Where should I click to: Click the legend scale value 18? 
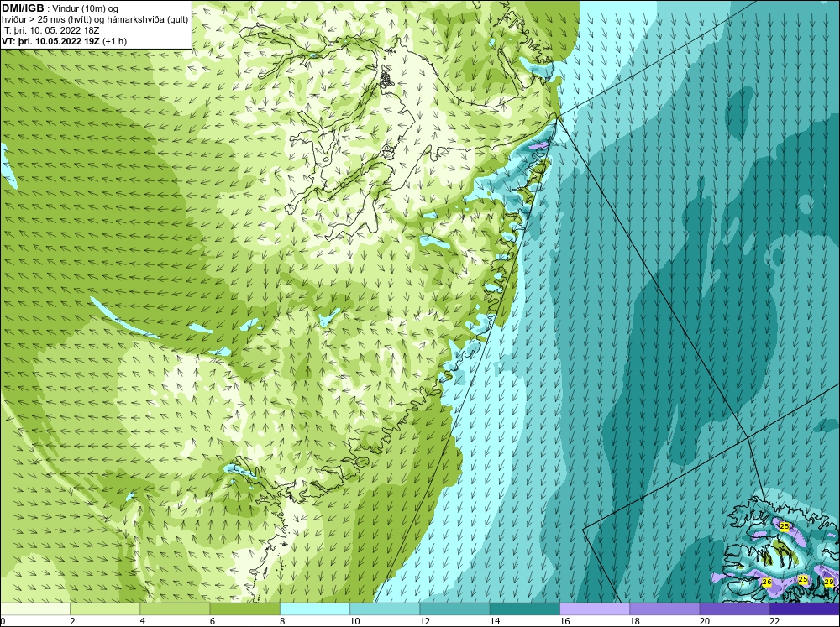click(635, 621)
